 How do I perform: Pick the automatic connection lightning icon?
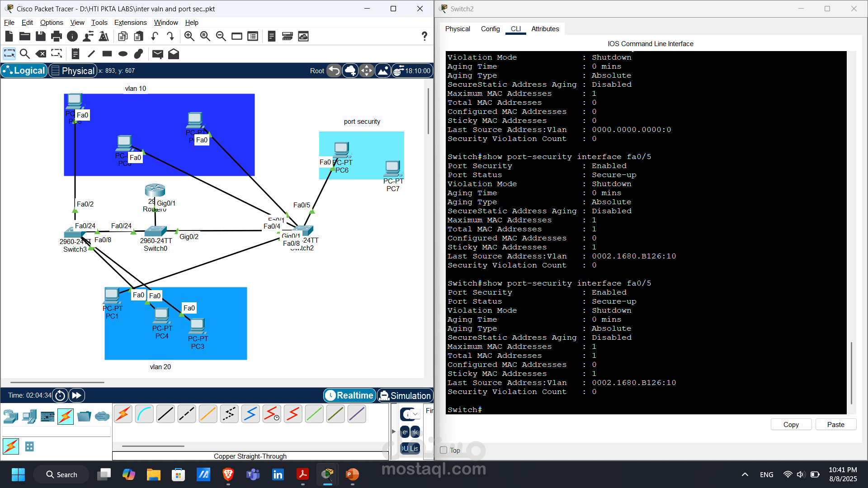(x=123, y=414)
